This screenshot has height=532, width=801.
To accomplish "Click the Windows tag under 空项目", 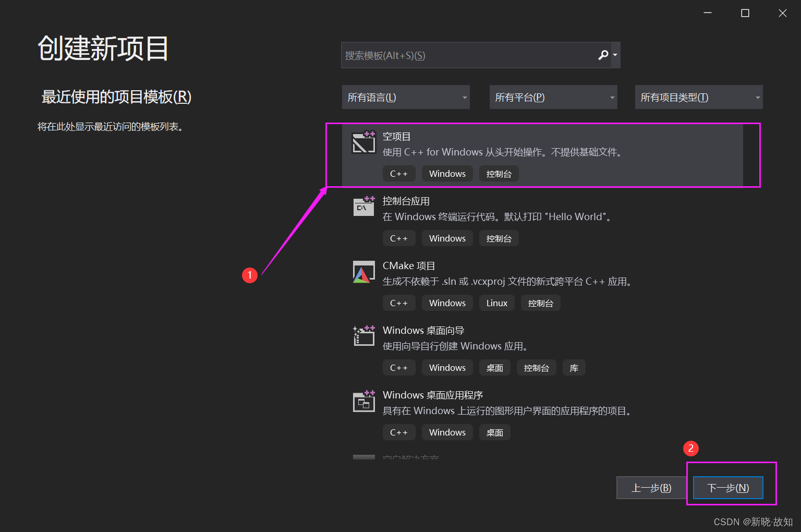I will [x=447, y=174].
